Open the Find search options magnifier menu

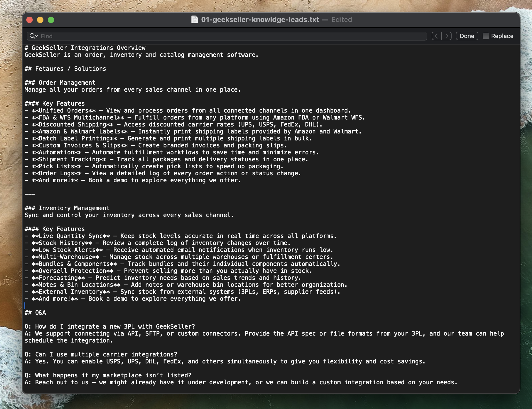[x=34, y=36]
